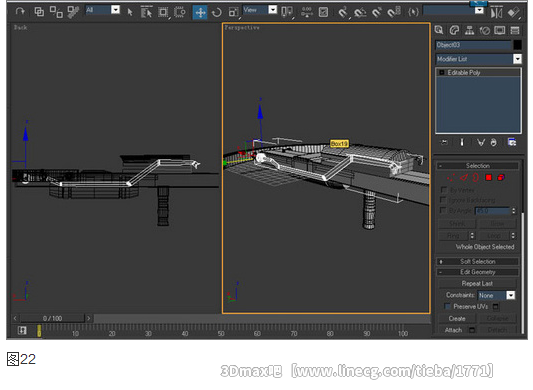
Task: Click the Attach button
Action: (x=453, y=330)
